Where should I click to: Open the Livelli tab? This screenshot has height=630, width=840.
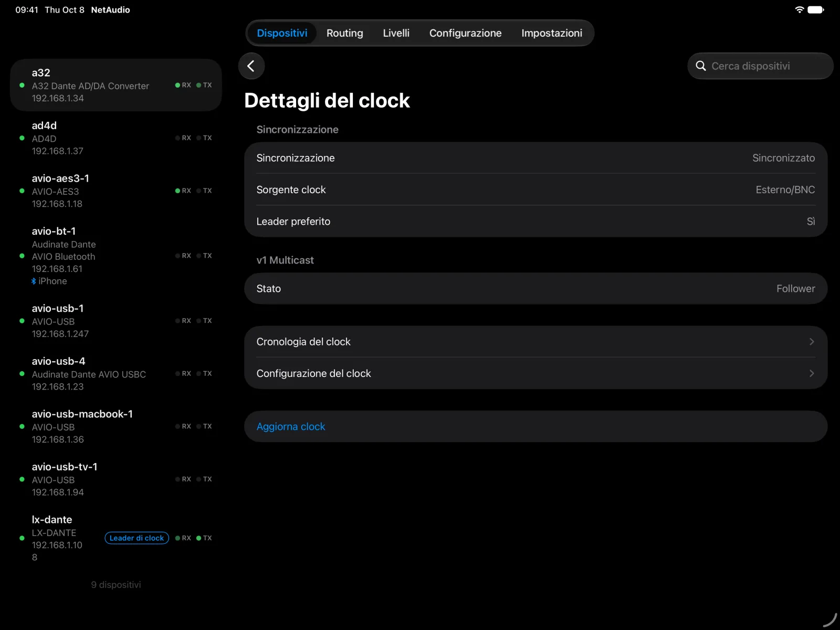click(396, 33)
